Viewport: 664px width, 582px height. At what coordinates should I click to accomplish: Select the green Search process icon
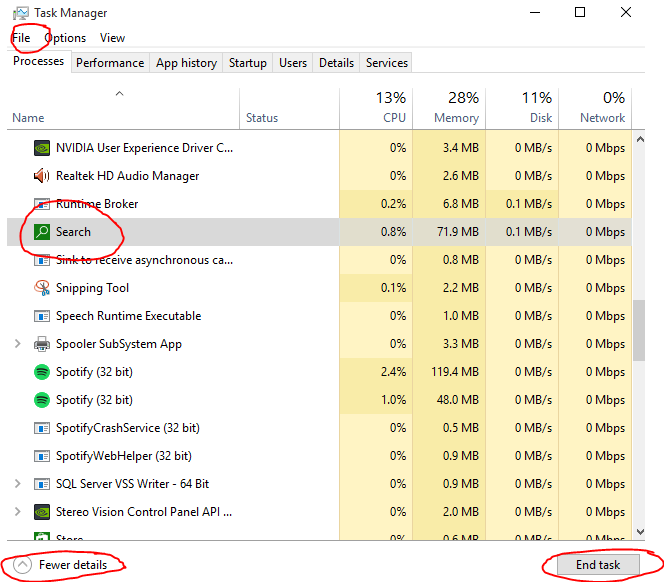pyautogui.click(x=42, y=232)
